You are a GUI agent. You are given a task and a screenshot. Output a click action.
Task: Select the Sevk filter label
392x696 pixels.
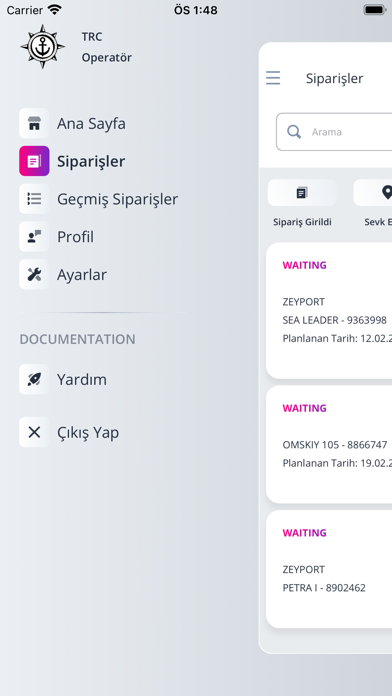tap(378, 222)
